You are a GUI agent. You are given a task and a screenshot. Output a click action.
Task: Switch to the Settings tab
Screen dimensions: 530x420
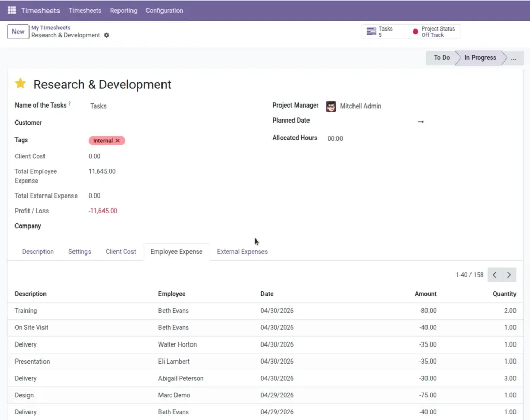tap(79, 252)
